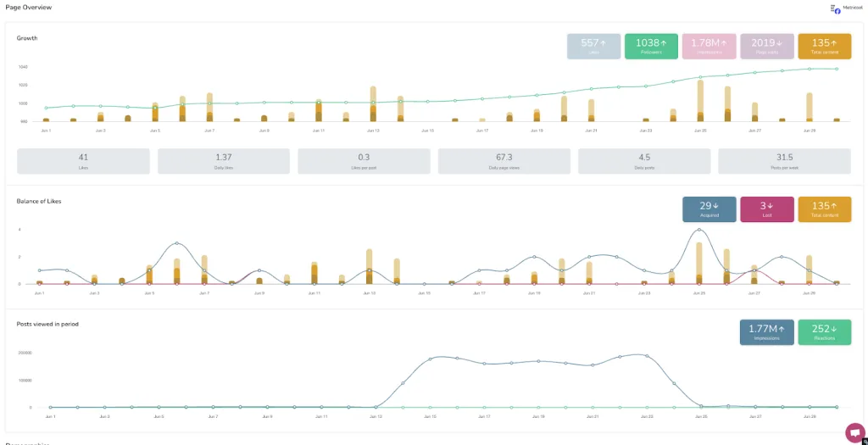Click the blue Impressions 1.77M badge
The height and width of the screenshot is (445, 868).
766,332
